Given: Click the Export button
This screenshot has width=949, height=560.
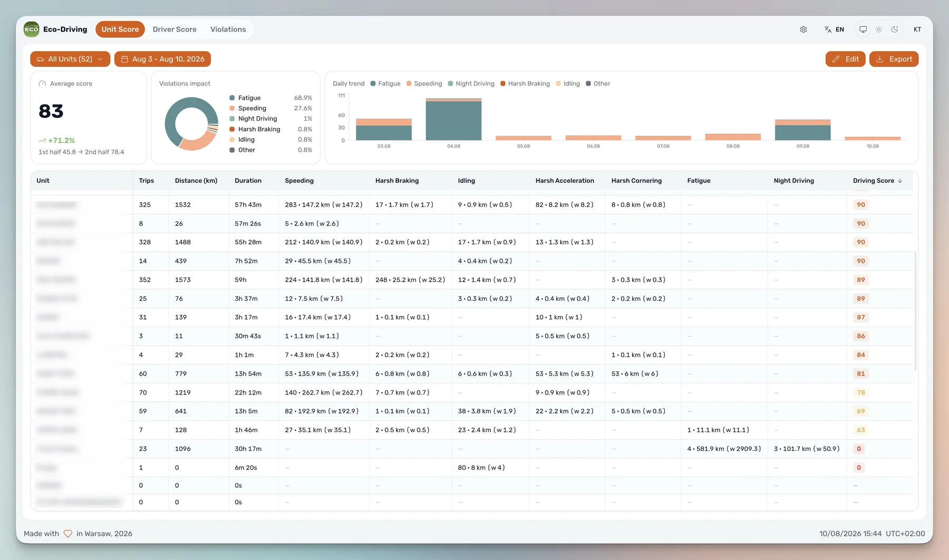Looking at the screenshot, I should coord(894,59).
